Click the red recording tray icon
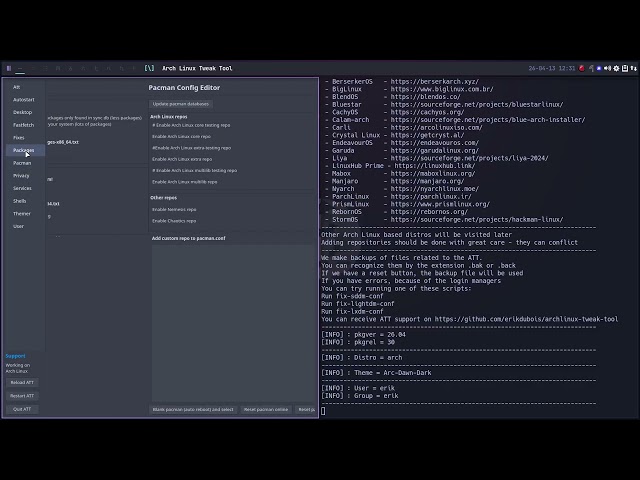 pos(582,69)
